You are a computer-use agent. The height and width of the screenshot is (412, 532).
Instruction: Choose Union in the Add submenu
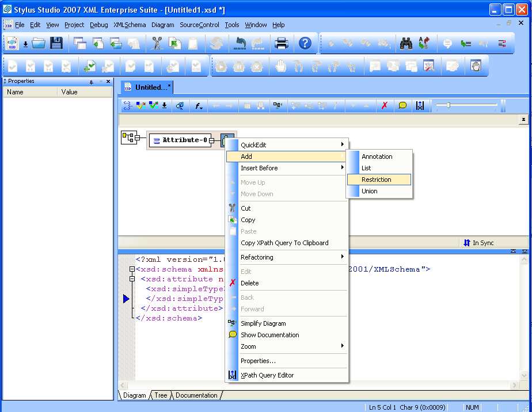coord(370,191)
